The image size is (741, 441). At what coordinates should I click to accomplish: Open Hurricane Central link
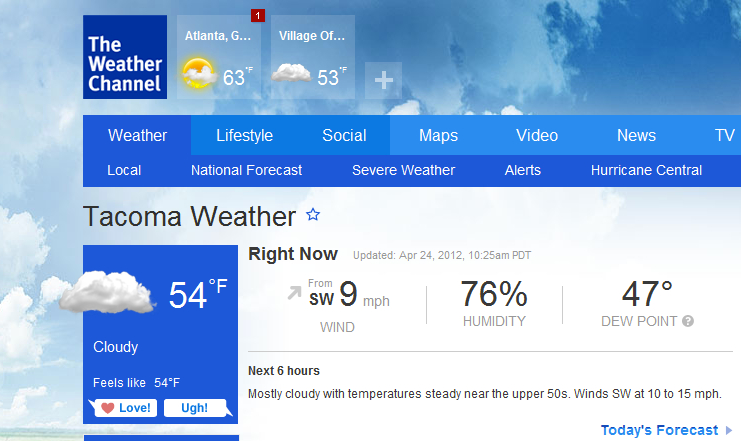(x=646, y=170)
